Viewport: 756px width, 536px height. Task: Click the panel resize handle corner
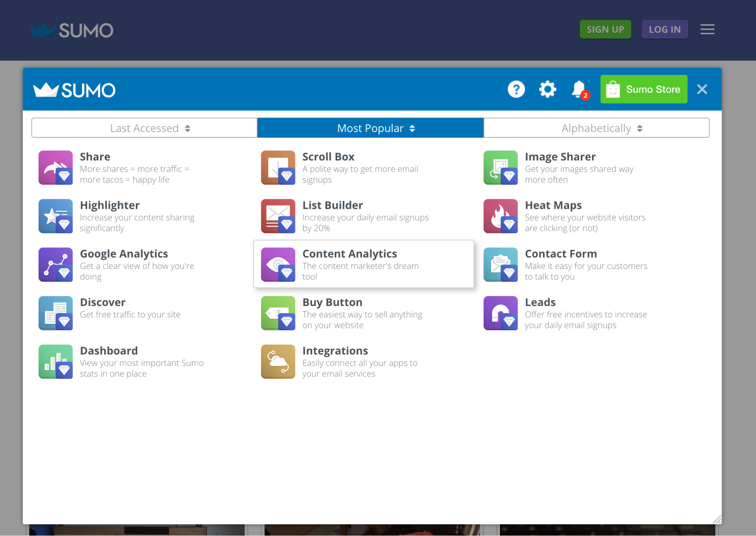pyautogui.click(x=717, y=519)
